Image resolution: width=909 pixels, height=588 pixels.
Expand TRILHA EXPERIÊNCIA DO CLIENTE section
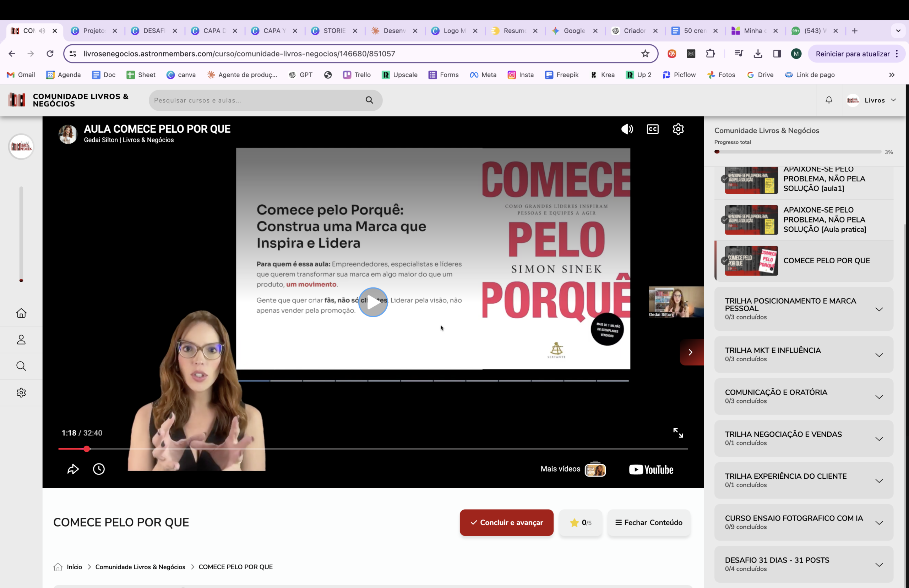tap(804, 480)
